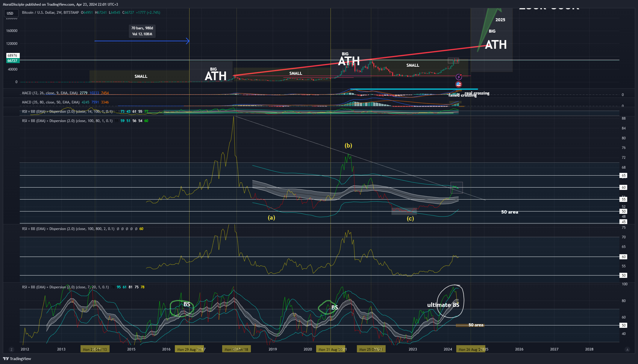
Task: Click the A auto-scale button at bottom right
Action: [x=628, y=349]
